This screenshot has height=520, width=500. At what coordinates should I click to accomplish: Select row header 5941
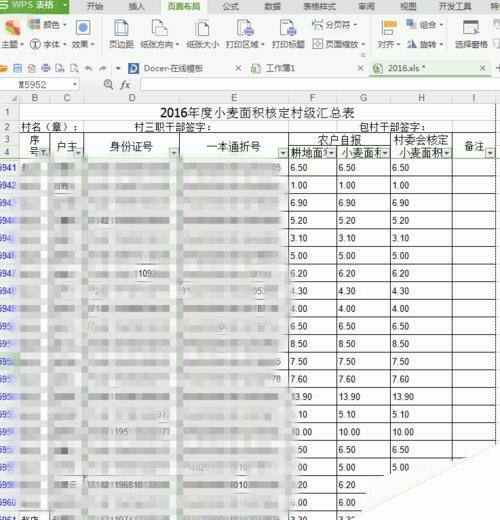(9, 167)
